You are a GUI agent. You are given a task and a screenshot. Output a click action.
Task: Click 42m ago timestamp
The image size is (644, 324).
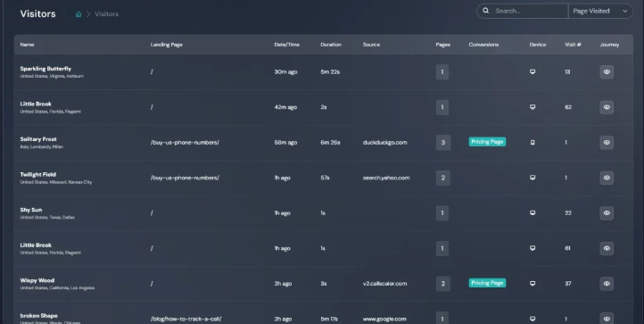(285, 107)
